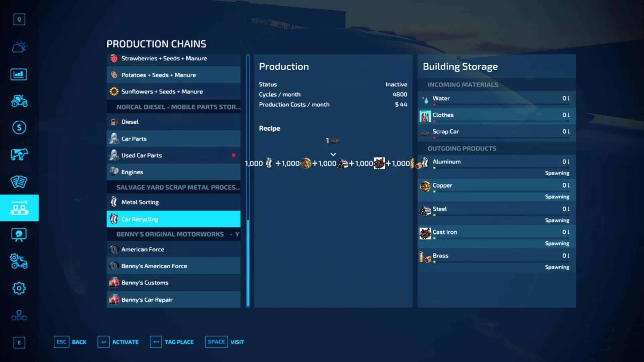Toggle Aluminum output mode Spawning

pyautogui.click(x=557, y=173)
